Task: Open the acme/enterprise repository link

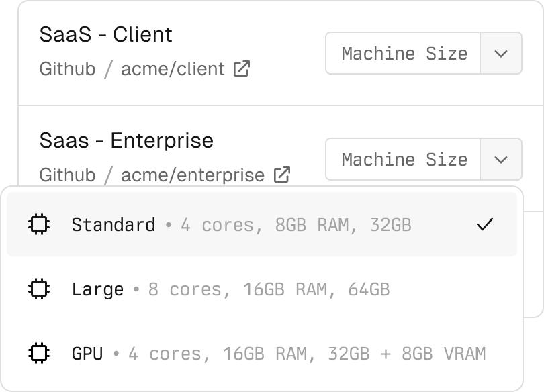Action: (x=192, y=175)
